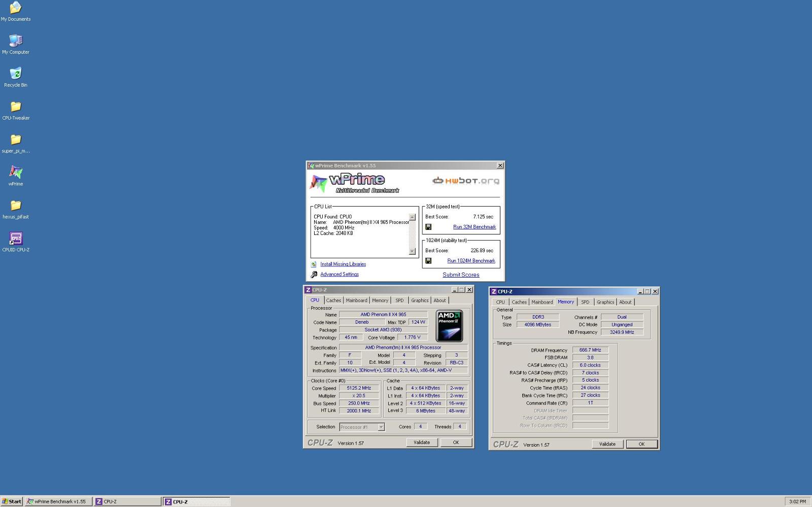Viewport: 812px width, 507px height.
Task: Select the My Computer desktop icon
Action: (x=16, y=41)
